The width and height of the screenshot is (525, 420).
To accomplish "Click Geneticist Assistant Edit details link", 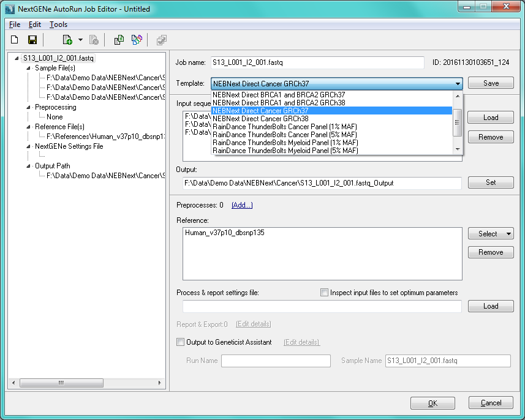I will [x=301, y=342].
